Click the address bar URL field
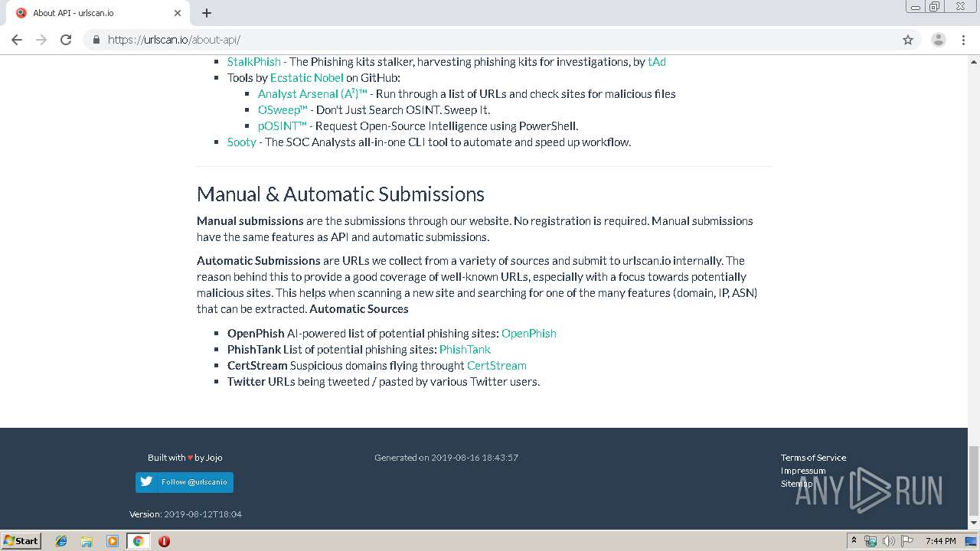Screen dimensions: 980x551 point(490,40)
